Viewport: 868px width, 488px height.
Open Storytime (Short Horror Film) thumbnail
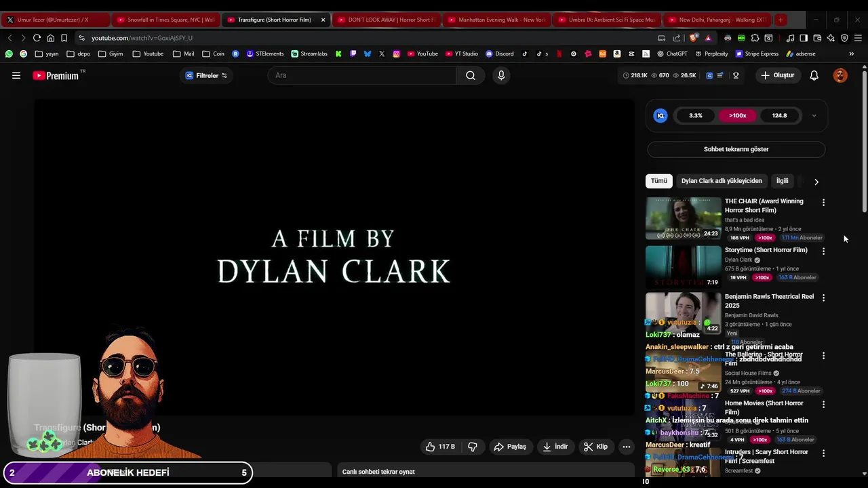click(x=683, y=266)
